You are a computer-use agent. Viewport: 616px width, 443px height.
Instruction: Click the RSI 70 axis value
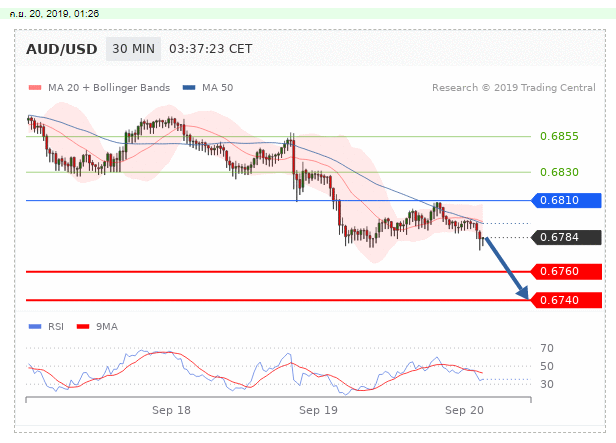click(547, 348)
